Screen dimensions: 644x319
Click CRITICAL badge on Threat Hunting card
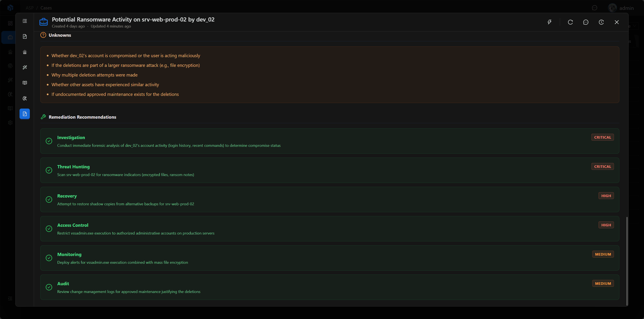(603, 167)
